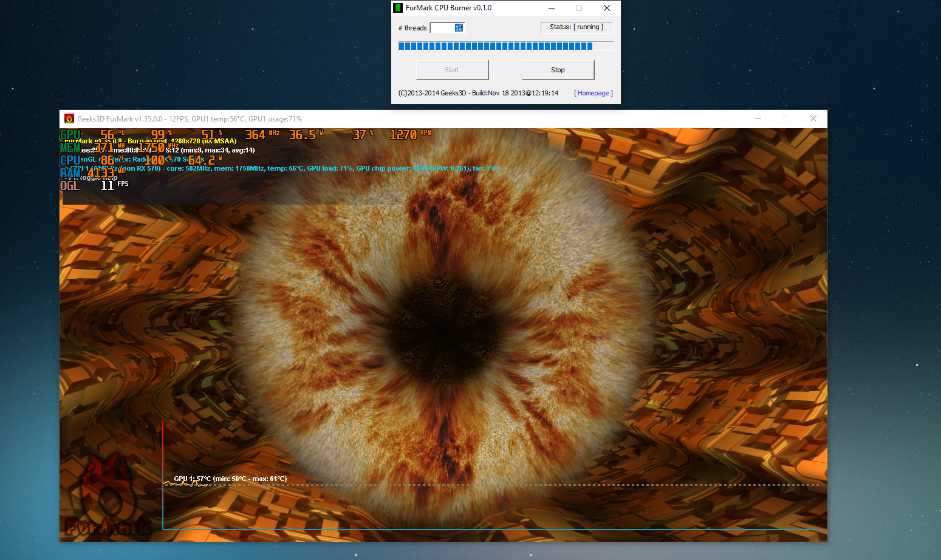Viewport: 941px width, 560px height.
Task: Click the '64.2 W' CPU power value
Action: coord(205,160)
